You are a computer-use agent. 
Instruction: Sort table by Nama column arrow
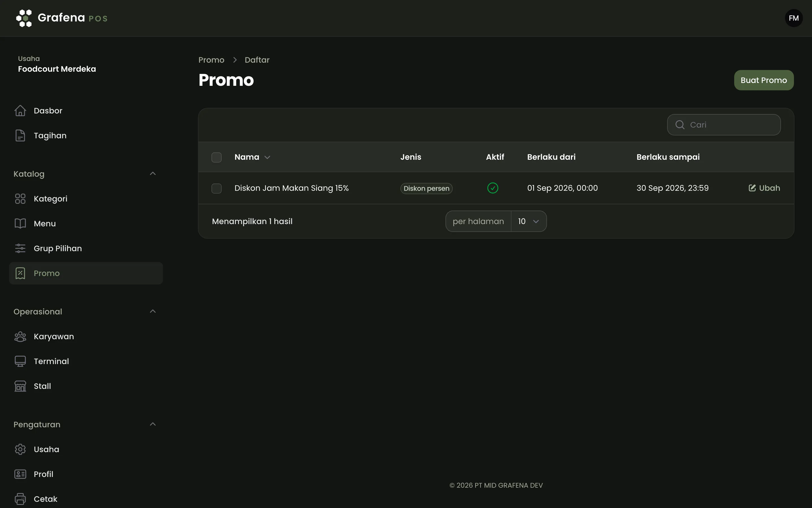(x=267, y=157)
